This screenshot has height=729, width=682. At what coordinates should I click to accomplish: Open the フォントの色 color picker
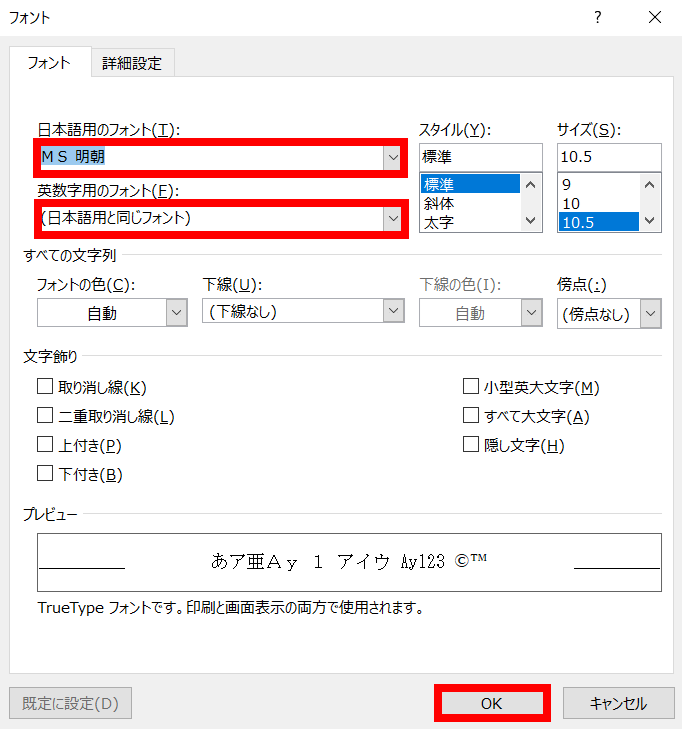tap(176, 312)
